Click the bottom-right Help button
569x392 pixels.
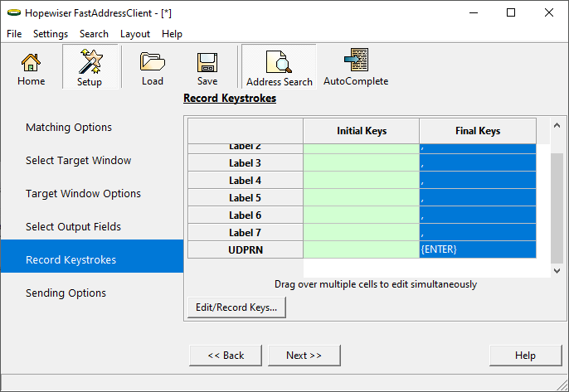tap(525, 356)
